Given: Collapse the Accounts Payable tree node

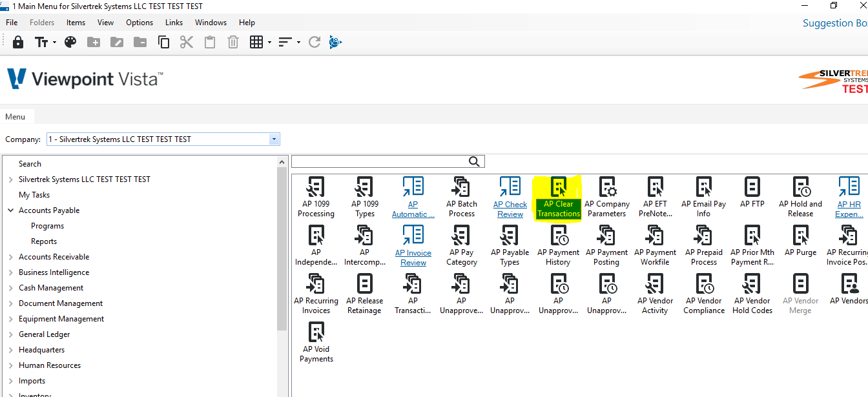Looking at the screenshot, I should tap(10, 210).
